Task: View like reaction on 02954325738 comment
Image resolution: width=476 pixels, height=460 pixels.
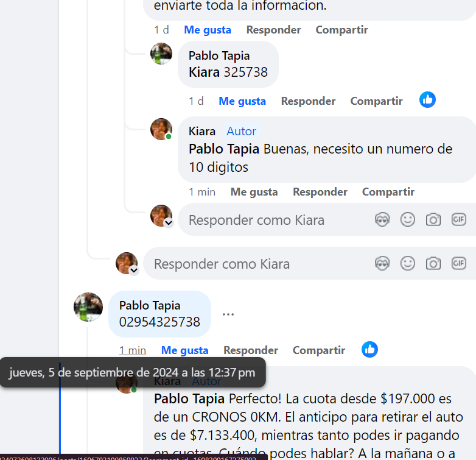Action: [369, 349]
